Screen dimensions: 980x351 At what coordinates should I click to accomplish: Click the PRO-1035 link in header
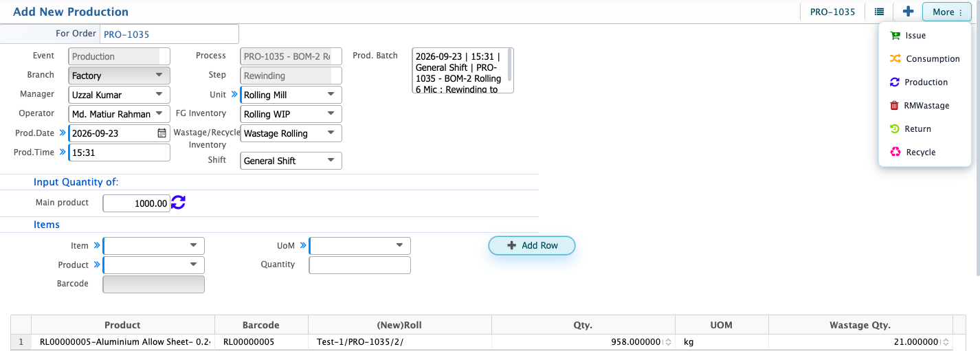pyautogui.click(x=832, y=12)
